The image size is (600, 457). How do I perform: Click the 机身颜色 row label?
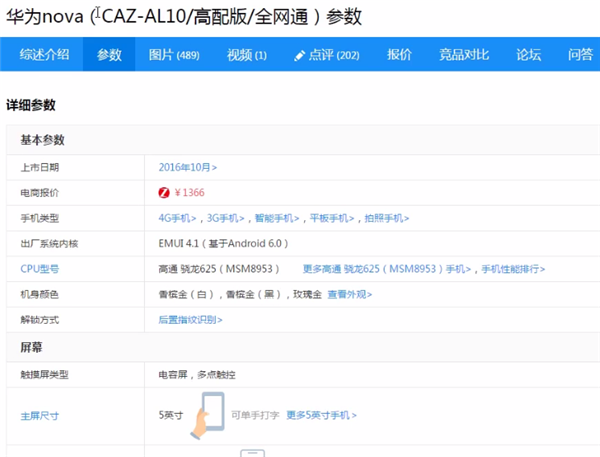tap(40, 294)
